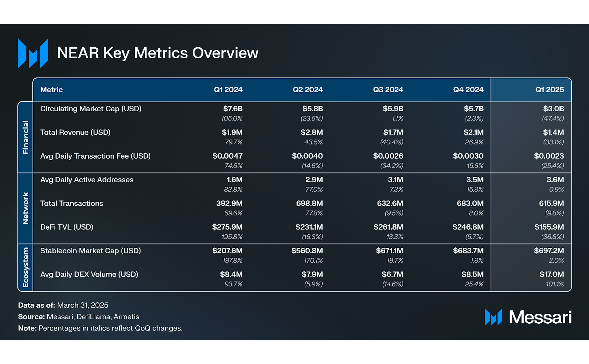Click 'Avg Daily Transaction Fee (USD)' row label
Image resolution: width=589 pixels, height=364 pixels.
[95, 156]
